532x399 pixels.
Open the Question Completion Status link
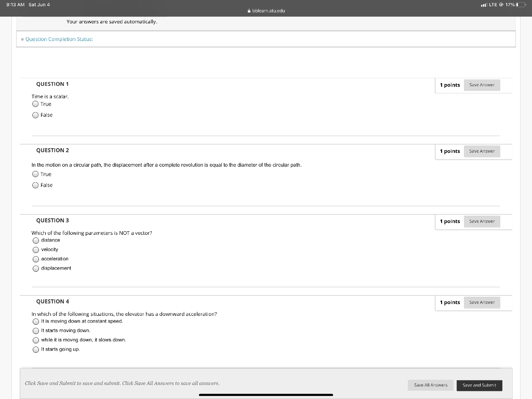click(59, 39)
